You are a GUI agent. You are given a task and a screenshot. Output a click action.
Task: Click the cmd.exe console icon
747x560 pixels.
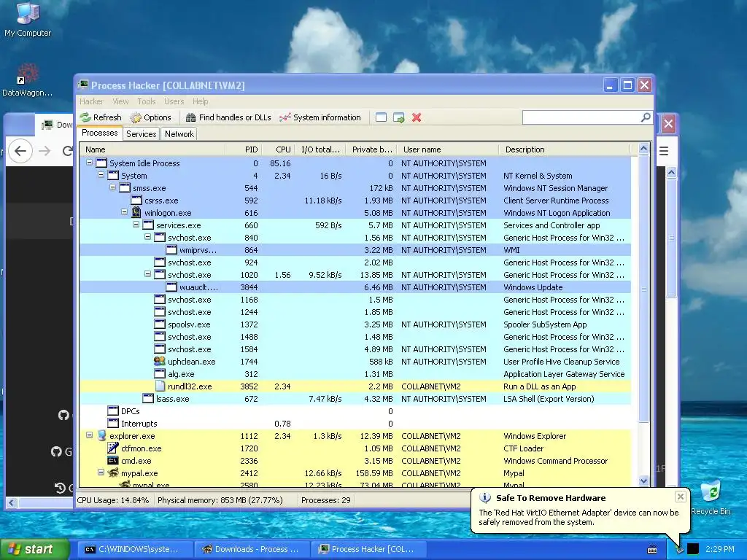(113, 461)
